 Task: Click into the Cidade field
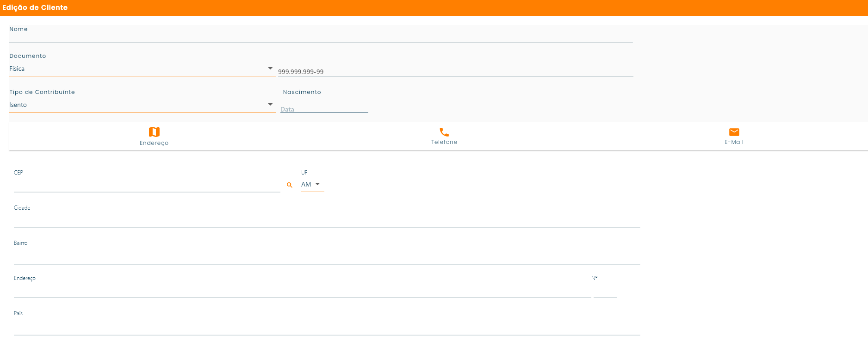tap(327, 221)
